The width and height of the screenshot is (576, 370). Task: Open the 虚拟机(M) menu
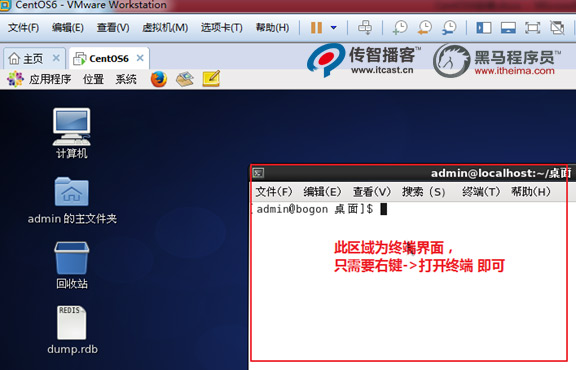[165, 28]
